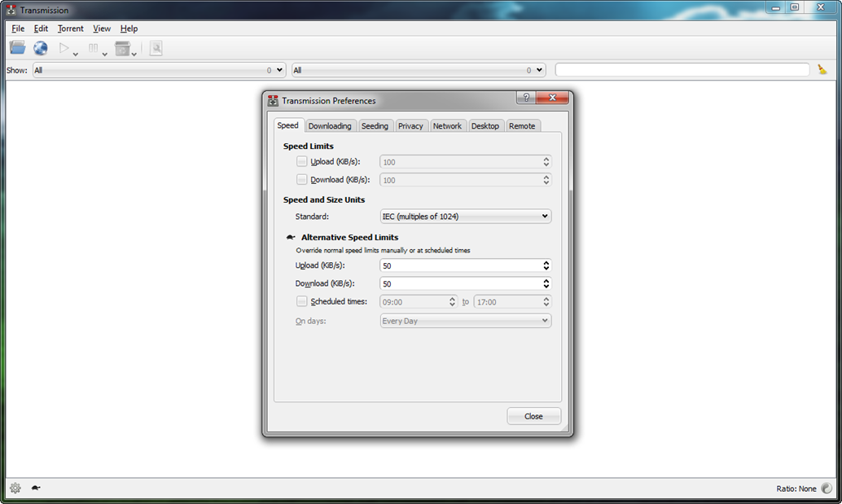The image size is (842, 504).
Task: Open the File menu
Action: pos(18,28)
